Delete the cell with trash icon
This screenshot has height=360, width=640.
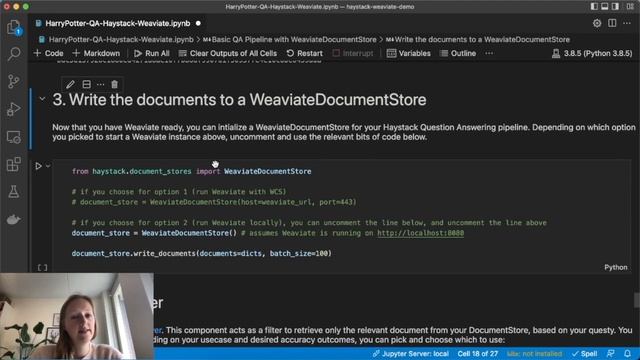coord(115,84)
